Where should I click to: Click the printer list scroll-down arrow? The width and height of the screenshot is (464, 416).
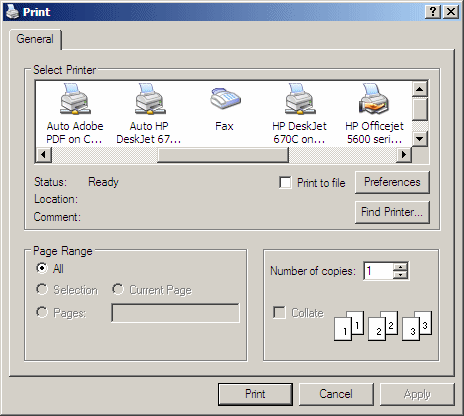420,139
